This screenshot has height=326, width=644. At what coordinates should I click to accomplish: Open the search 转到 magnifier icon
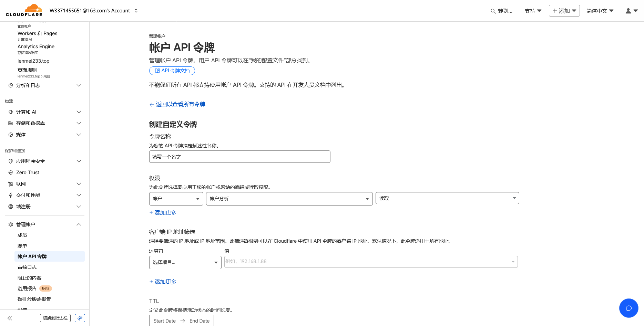pos(492,11)
